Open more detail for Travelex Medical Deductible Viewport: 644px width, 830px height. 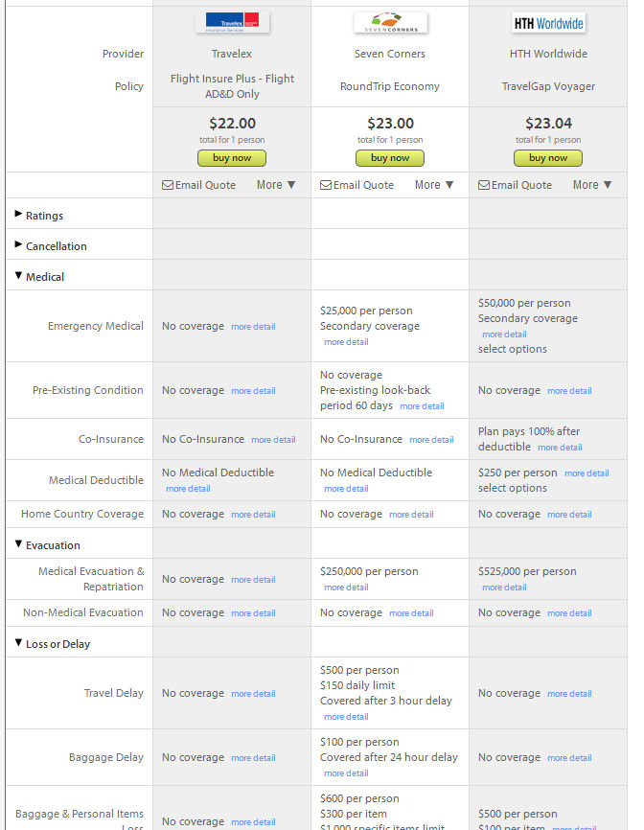click(x=188, y=489)
